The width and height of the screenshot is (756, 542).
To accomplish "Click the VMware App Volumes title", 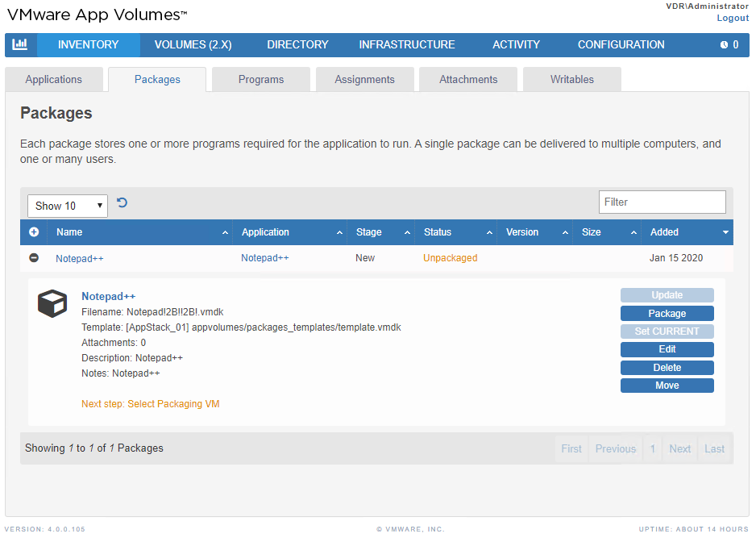I will point(97,15).
